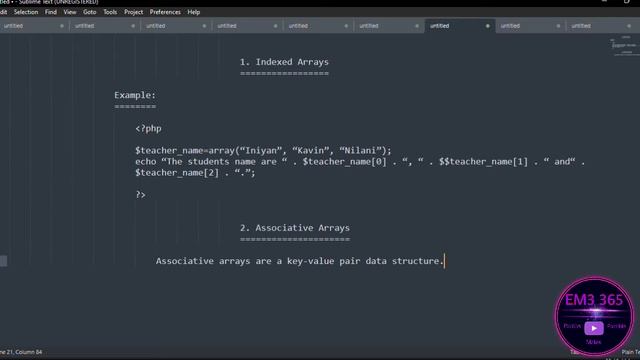Open the Tools menu
This screenshot has width=640, height=360.
(x=110, y=12)
